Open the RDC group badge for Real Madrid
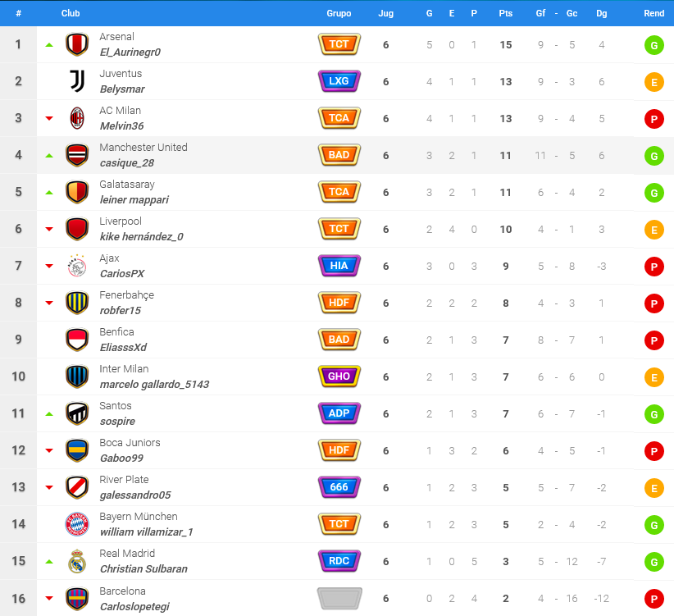 [x=339, y=561]
